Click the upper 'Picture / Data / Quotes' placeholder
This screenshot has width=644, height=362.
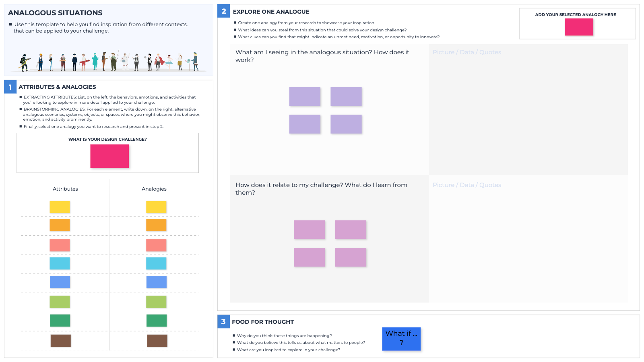point(467,52)
